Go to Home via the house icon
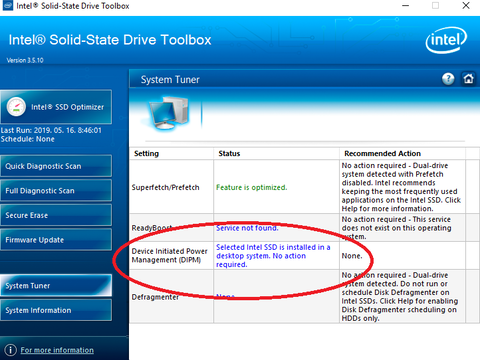The width and height of the screenshot is (480, 360). pyautogui.click(x=468, y=79)
